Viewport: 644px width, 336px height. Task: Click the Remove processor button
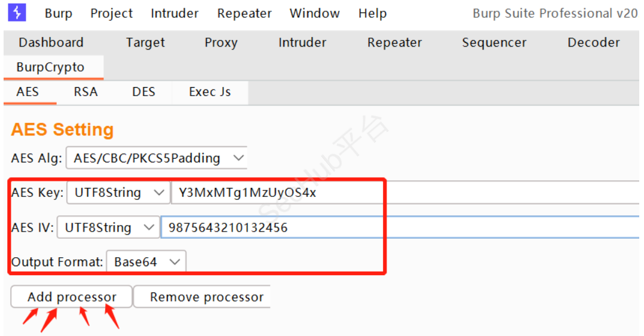206,297
